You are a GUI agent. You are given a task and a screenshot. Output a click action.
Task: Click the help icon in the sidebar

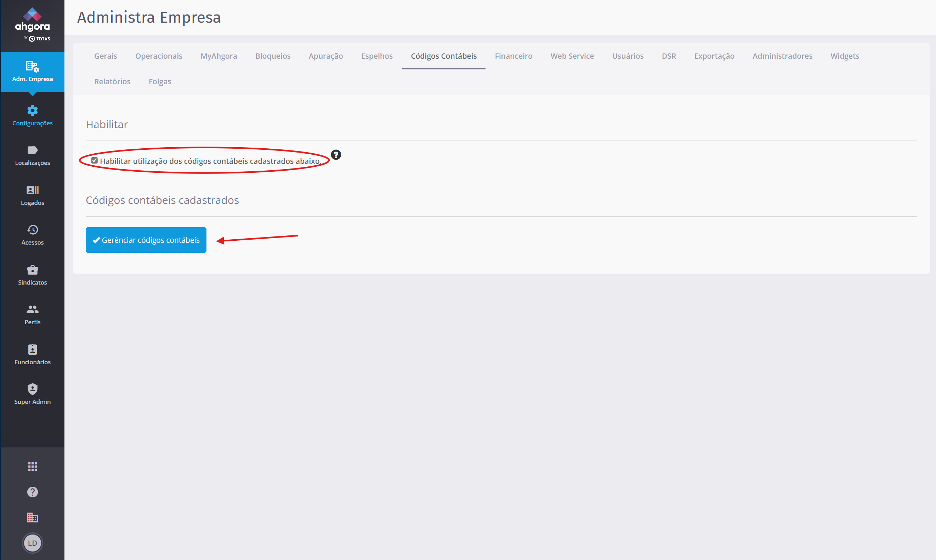point(33,492)
